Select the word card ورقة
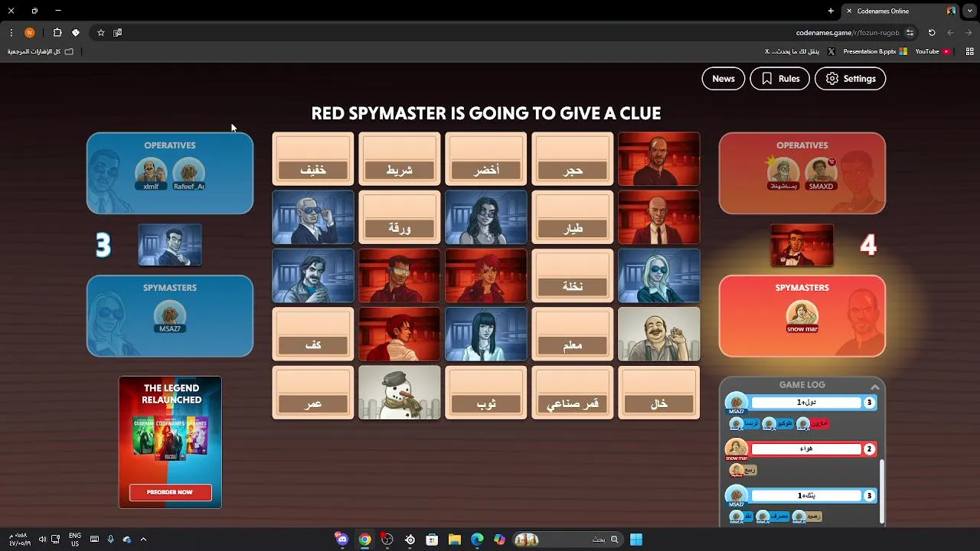 click(x=399, y=217)
